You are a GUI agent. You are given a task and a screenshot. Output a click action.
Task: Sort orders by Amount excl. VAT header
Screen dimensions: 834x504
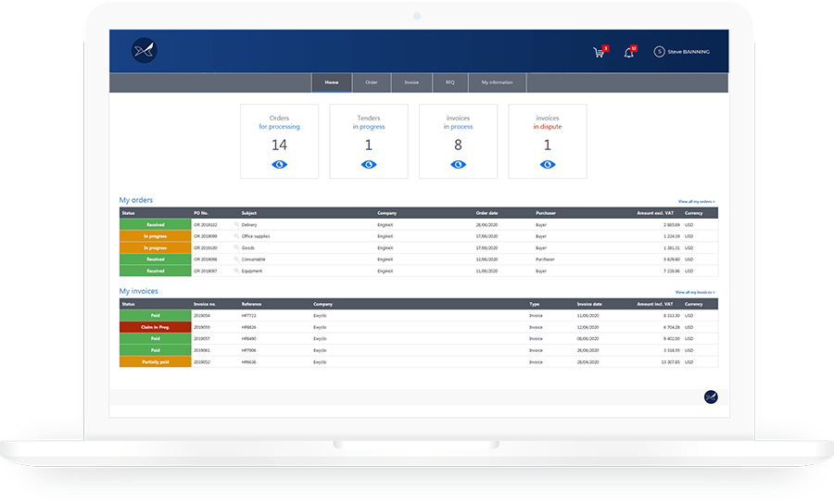(x=655, y=213)
